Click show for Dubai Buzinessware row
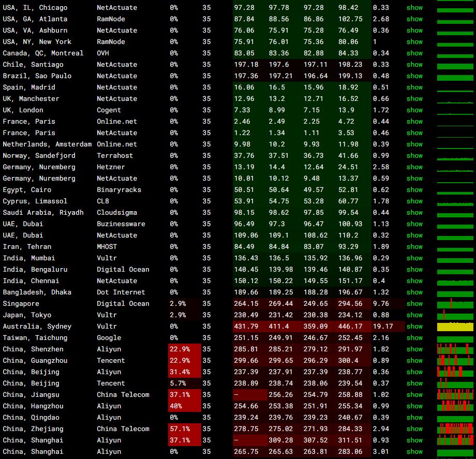 (414, 224)
